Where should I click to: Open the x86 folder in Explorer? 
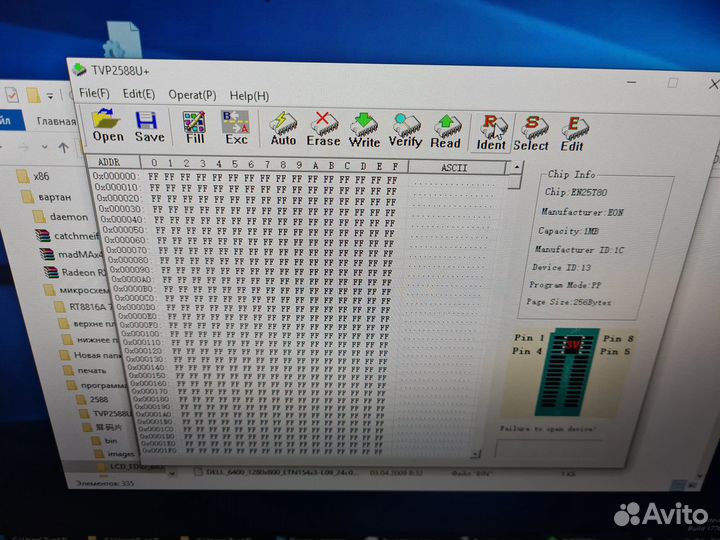[33, 176]
